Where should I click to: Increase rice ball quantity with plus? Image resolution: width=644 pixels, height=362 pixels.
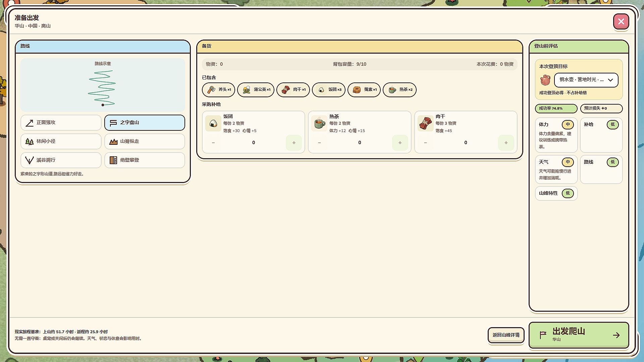click(x=294, y=143)
